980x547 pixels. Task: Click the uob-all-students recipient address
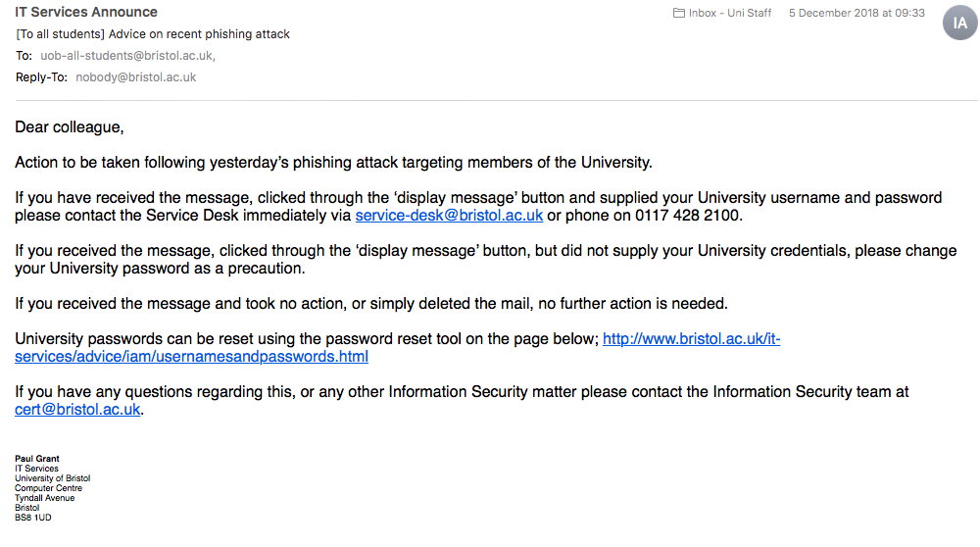(x=127, y=56)
